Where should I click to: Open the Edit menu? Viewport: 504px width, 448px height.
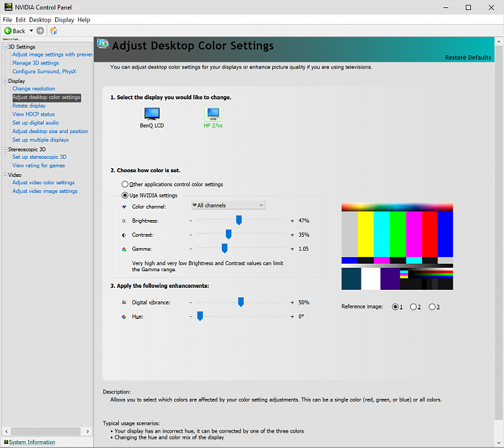pyautogui.click(x=21, y=20)
